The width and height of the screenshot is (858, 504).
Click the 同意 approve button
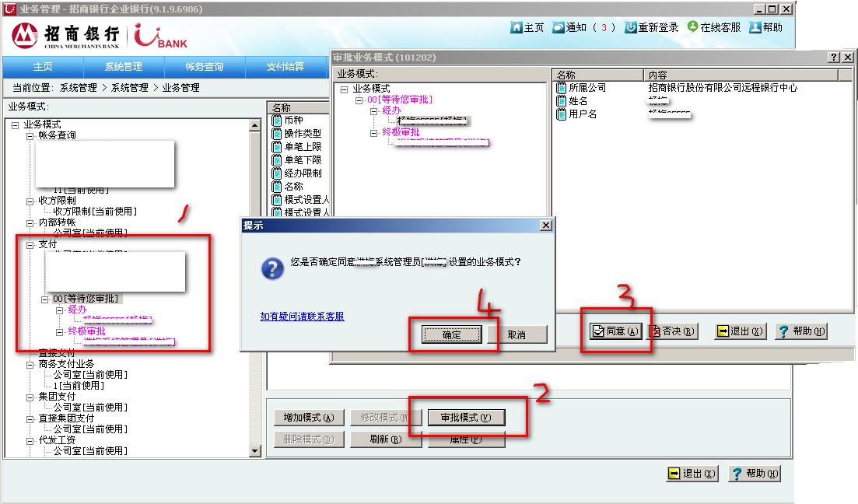click(615, 331)
